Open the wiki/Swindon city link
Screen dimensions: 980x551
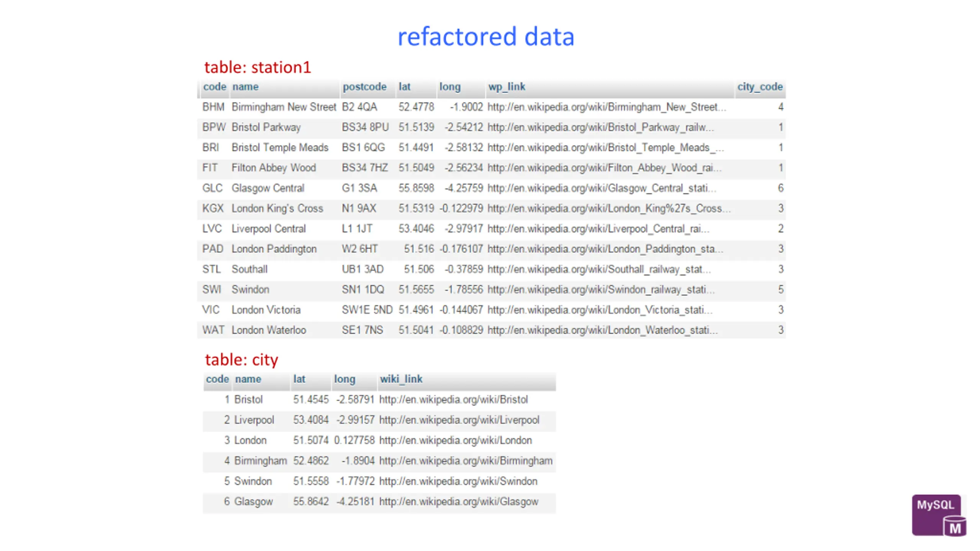point(458,481)
